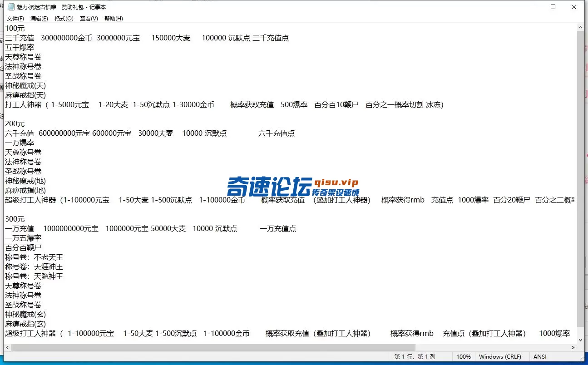588x365 pixels.
Task: Click the vertical scrollbar up arrow
Action: point(580,27)
